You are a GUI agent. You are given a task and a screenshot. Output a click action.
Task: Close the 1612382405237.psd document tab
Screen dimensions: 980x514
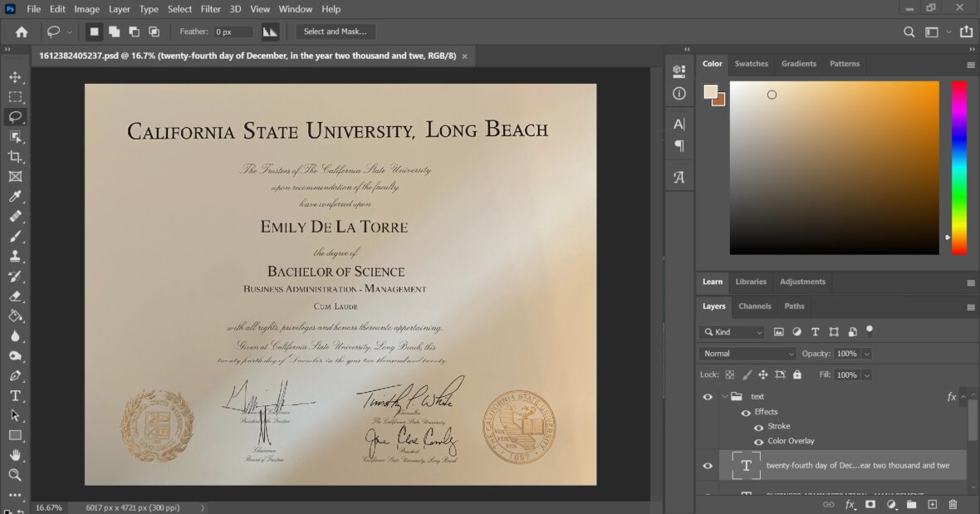point(464,56)
